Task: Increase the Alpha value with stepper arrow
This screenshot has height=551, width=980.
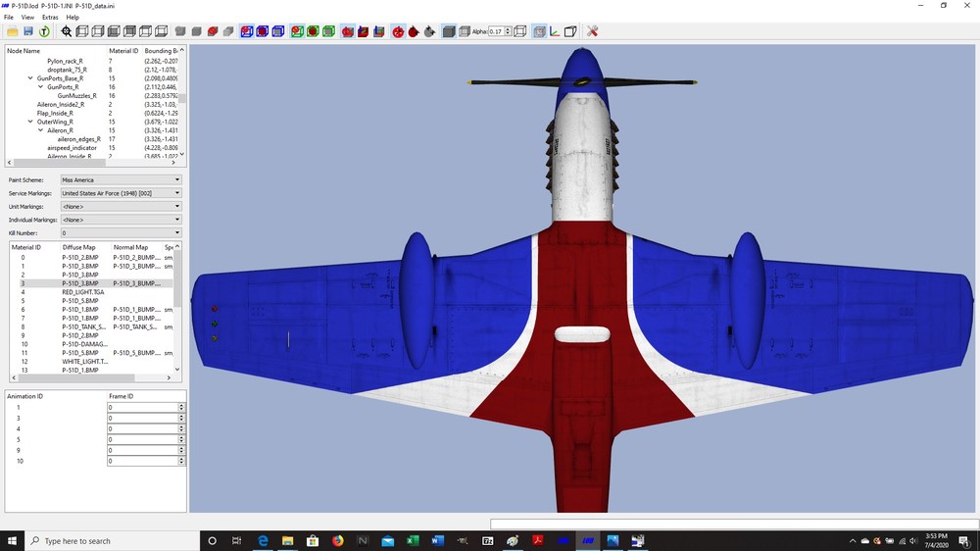Action: coord(508,28)
